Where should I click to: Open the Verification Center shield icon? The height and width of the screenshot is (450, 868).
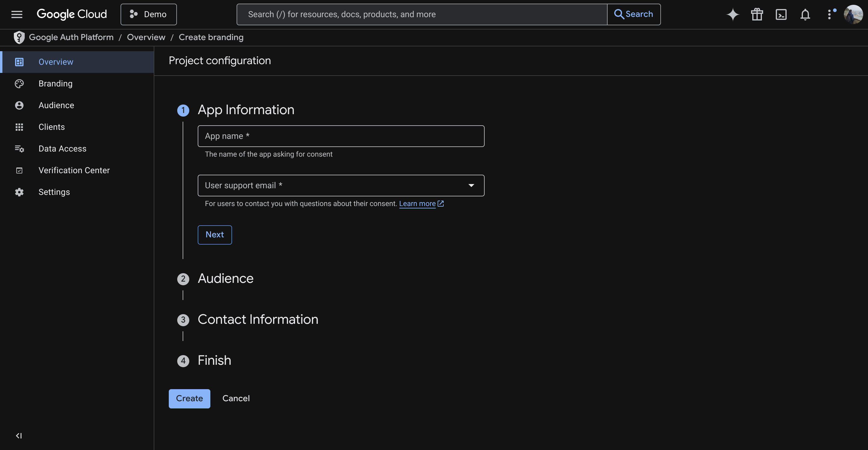click(x=19, y=170)
